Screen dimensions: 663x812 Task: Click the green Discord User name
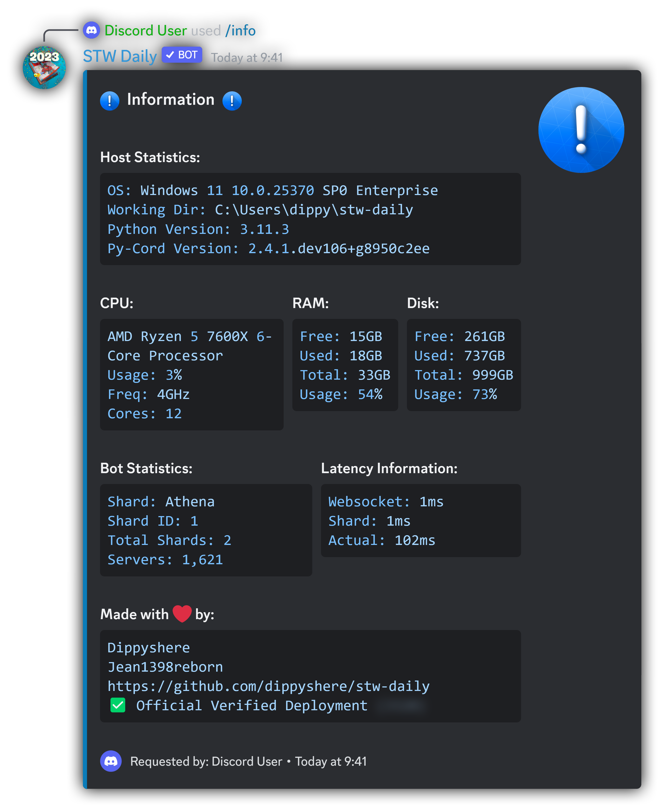(145, 31)
